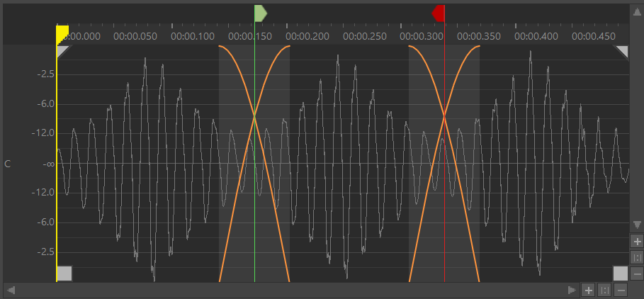Viewport: 644px width, 299px height.
Task: Click channel label C on left
Action: (8, 164)
